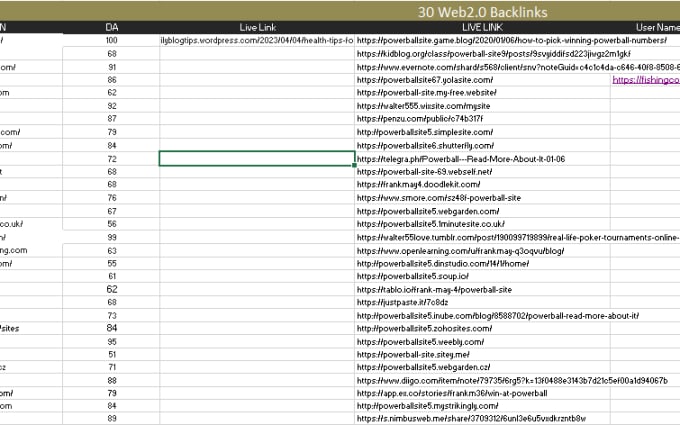Image resolution: width=680 pixels, height=425 pixels.
Task: Open the purple fishingco hyperlink
Action: (646, 80)
